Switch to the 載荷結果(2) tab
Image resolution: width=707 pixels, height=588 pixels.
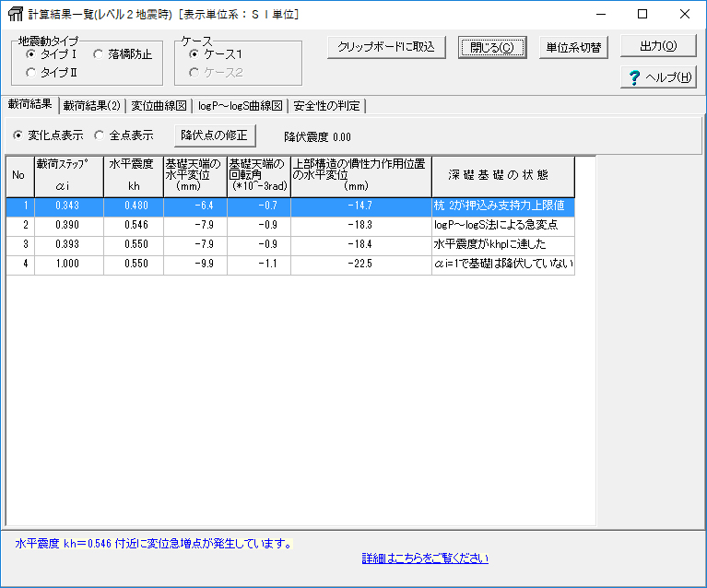click(x=91, y=106)
